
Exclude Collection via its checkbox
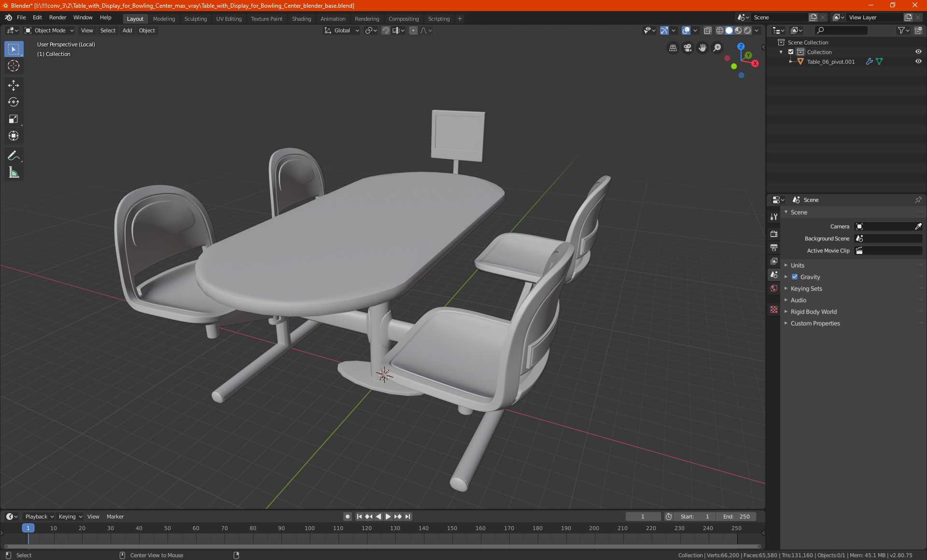[791, 52]
